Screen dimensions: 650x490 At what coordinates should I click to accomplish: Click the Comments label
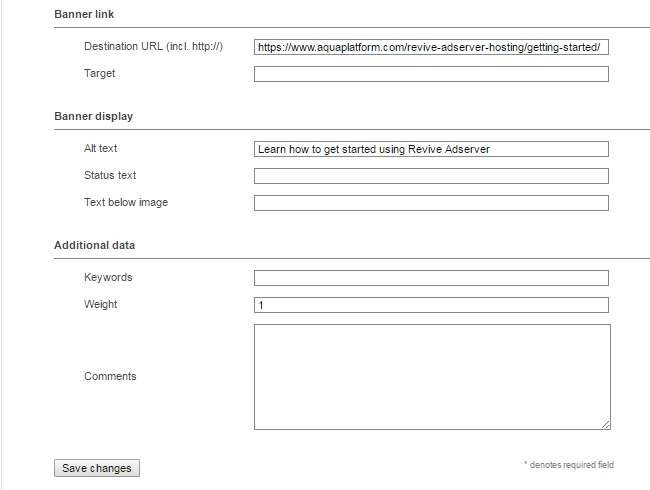click(x=110, y=376)
